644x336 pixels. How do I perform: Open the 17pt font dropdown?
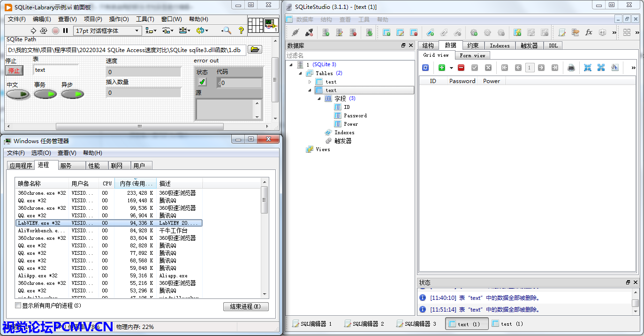pyautogui.click(x=107, y=31)
